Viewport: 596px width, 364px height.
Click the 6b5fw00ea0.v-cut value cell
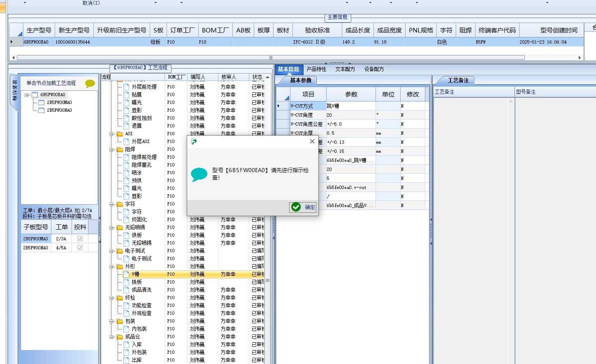click(351, 187)
